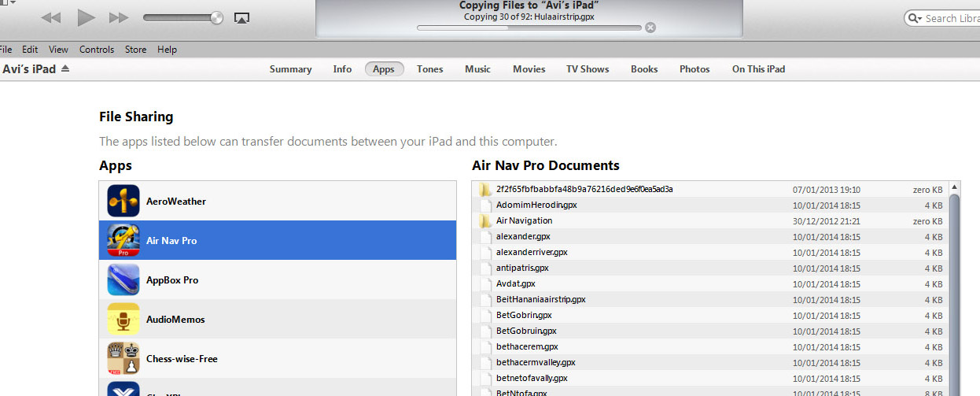
Task: Switch to the Movies tab
Action: click(529, 68)
